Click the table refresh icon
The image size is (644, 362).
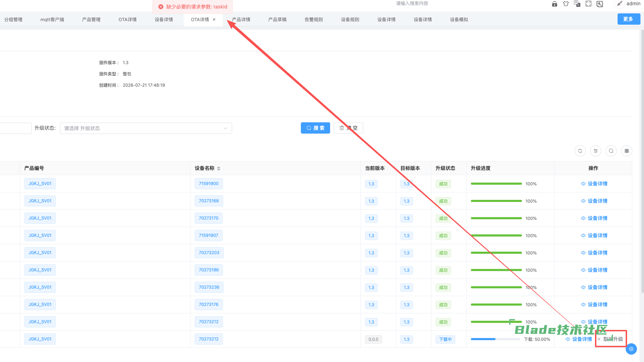[x=580, y=151]
